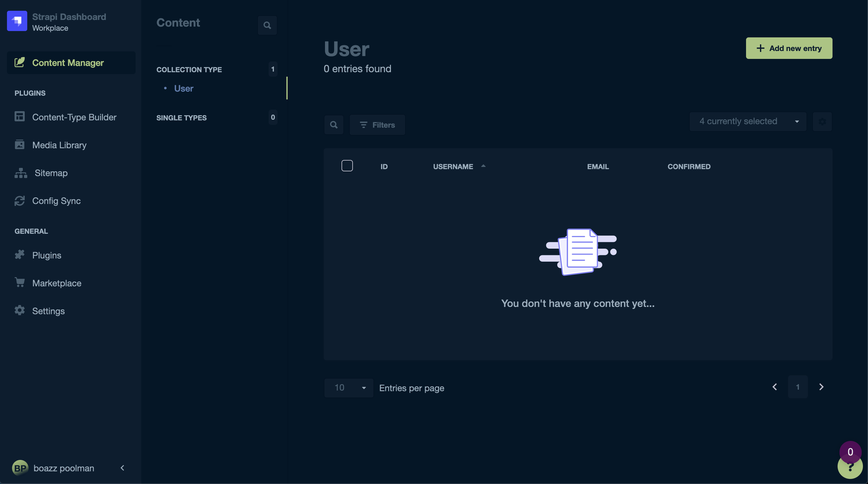Open the list view settings gear
The width and height of the screenshot is (868, 484).
tap(822, 122)
